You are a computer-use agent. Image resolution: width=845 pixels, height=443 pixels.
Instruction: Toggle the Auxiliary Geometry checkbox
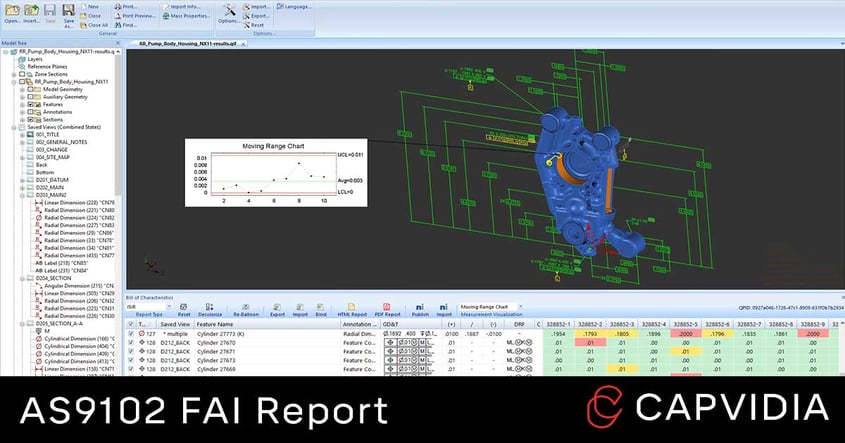31,96
